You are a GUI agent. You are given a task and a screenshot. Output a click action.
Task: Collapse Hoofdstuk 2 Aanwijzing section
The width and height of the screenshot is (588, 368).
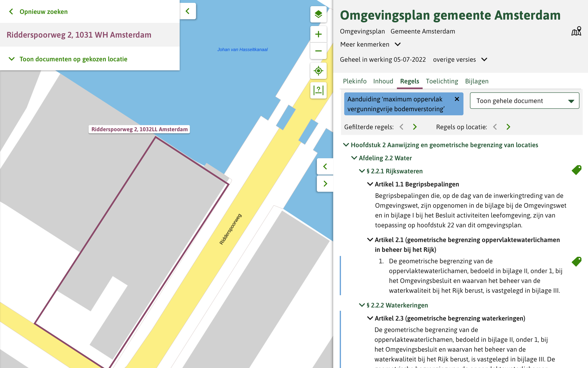[x=346, y=145]
